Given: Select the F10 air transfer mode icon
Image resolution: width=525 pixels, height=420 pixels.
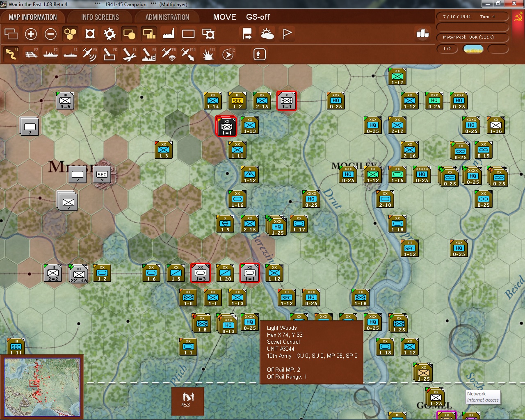Looking at the screenshot, I should tap(188, 54).
